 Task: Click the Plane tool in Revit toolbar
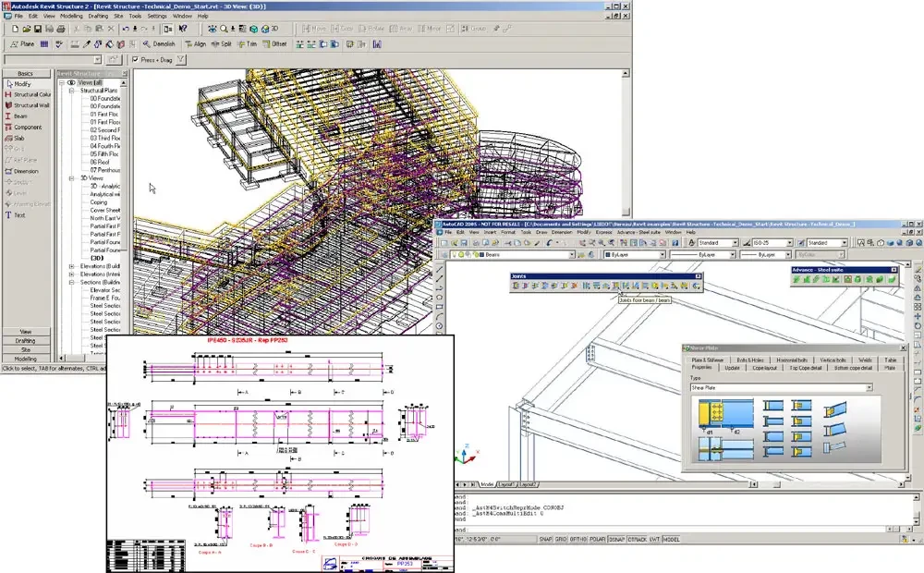[23, 44]
